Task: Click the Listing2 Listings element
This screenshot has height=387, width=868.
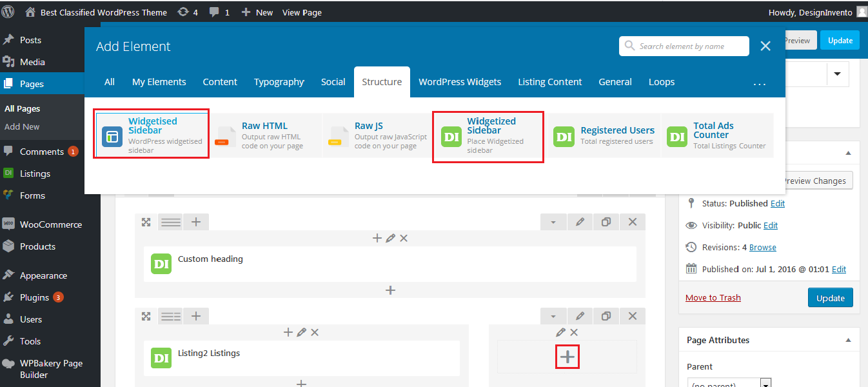Action: [302, 358]
